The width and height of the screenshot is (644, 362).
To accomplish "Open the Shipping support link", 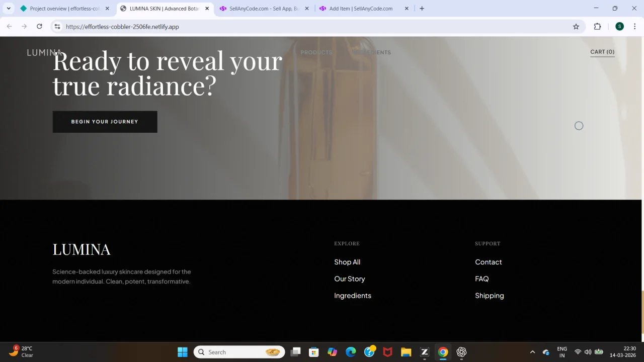I will (x=490, y=296).
